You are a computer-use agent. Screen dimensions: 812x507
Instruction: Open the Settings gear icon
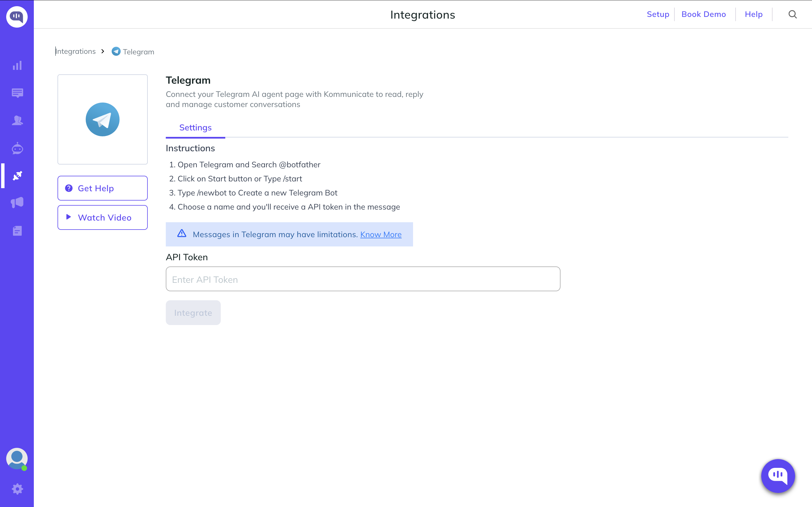click(17, 489)
